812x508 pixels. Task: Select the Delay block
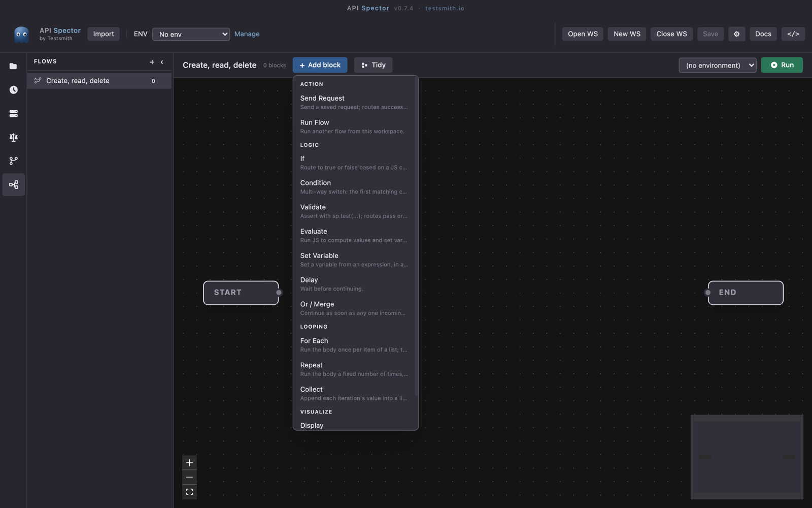point(354,284)
